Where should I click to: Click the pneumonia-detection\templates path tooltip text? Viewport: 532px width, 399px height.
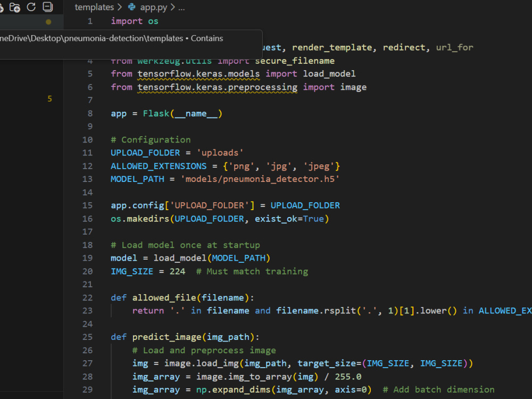click(123, 38)
